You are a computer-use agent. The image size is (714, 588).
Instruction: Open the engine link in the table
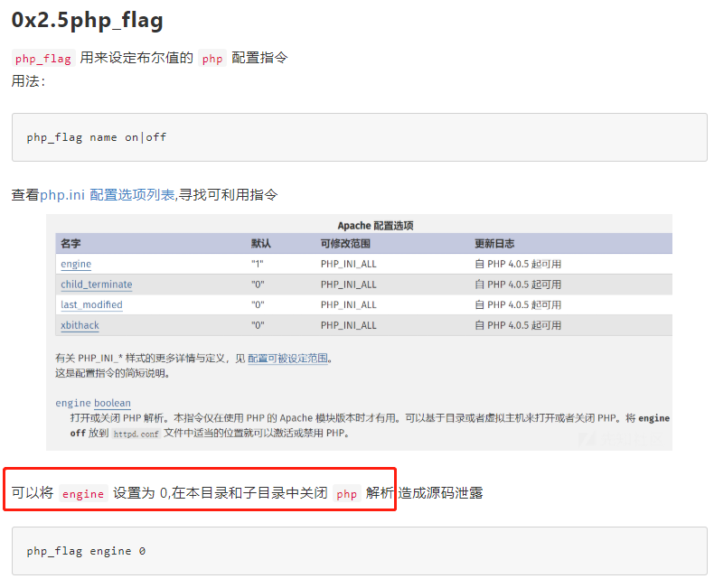tap(76, 264)
